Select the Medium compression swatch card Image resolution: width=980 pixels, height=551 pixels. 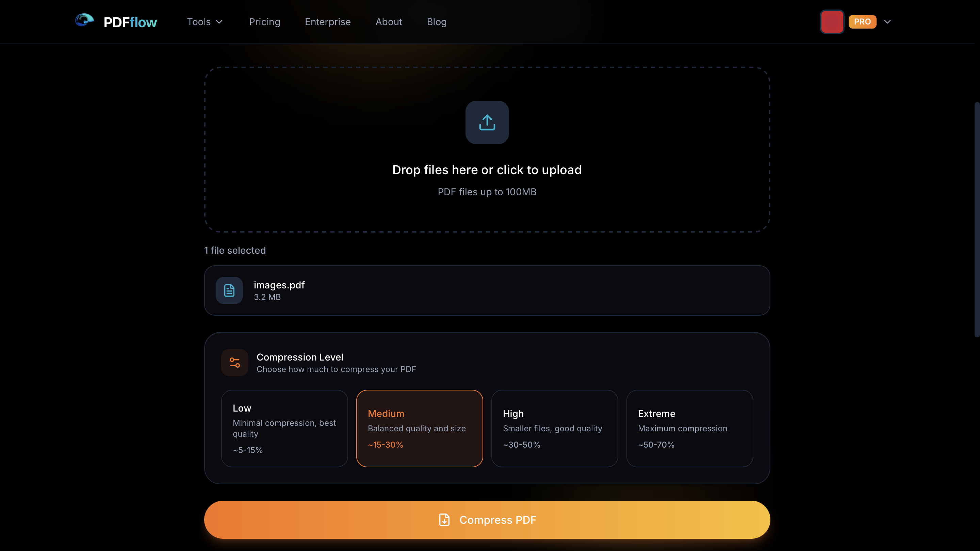pos(420,428)
